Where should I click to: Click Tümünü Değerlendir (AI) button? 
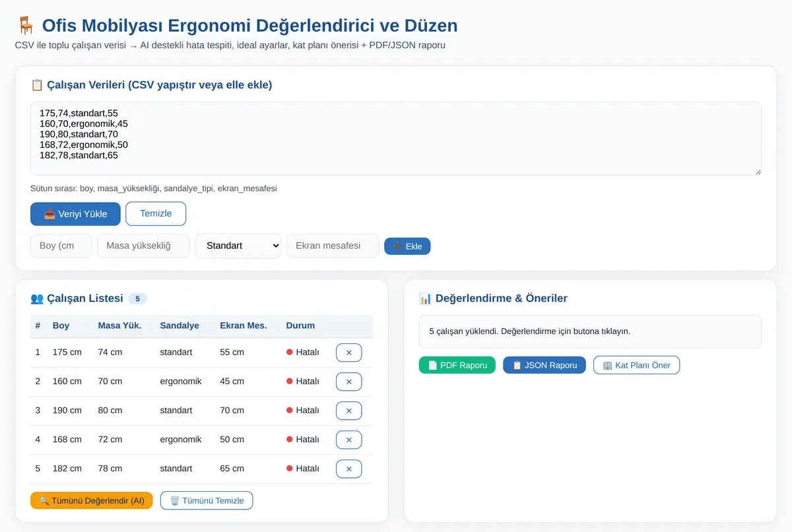(x=92, y=500)
